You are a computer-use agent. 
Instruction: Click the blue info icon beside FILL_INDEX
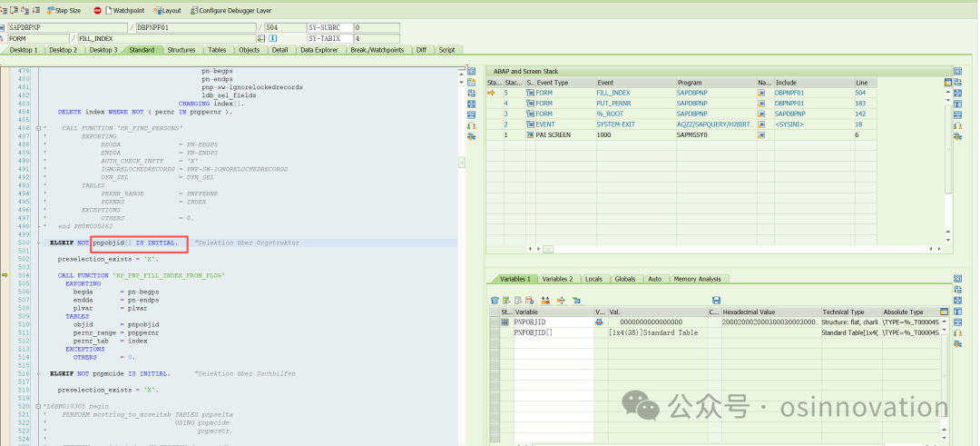pos(272,38)
